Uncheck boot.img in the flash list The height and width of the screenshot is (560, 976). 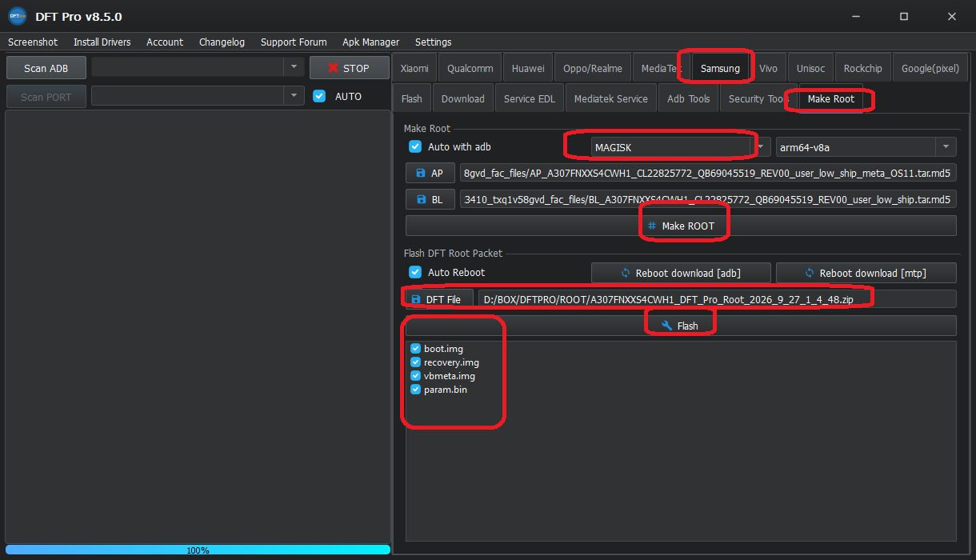pyautogui.click(x=416, y=349)
